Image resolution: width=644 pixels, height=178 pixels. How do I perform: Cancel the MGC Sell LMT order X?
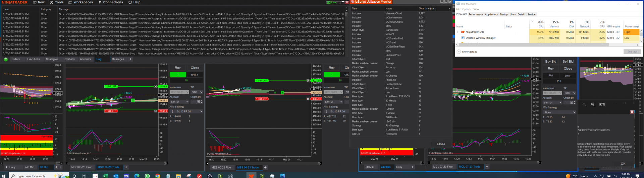(x=155, y=86)
